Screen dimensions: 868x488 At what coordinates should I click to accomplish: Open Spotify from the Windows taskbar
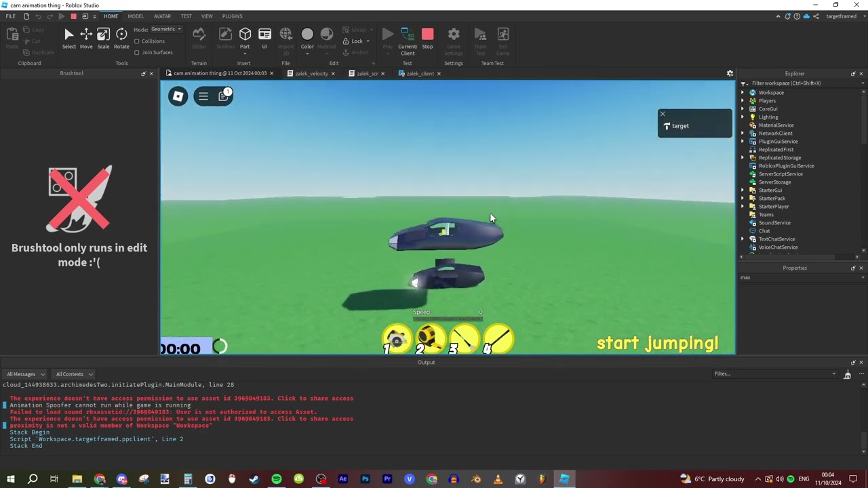coord(277,479)
